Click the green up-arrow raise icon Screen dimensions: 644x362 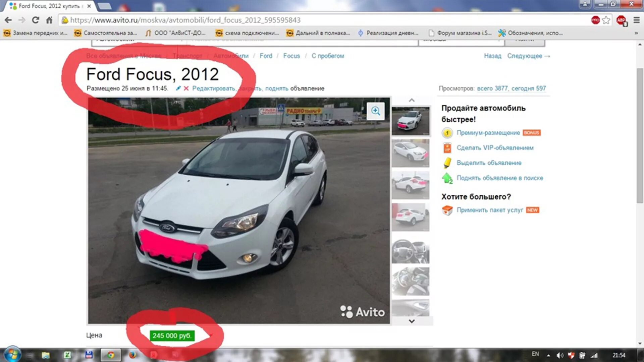pyautogui.click(x=447, y=178)
